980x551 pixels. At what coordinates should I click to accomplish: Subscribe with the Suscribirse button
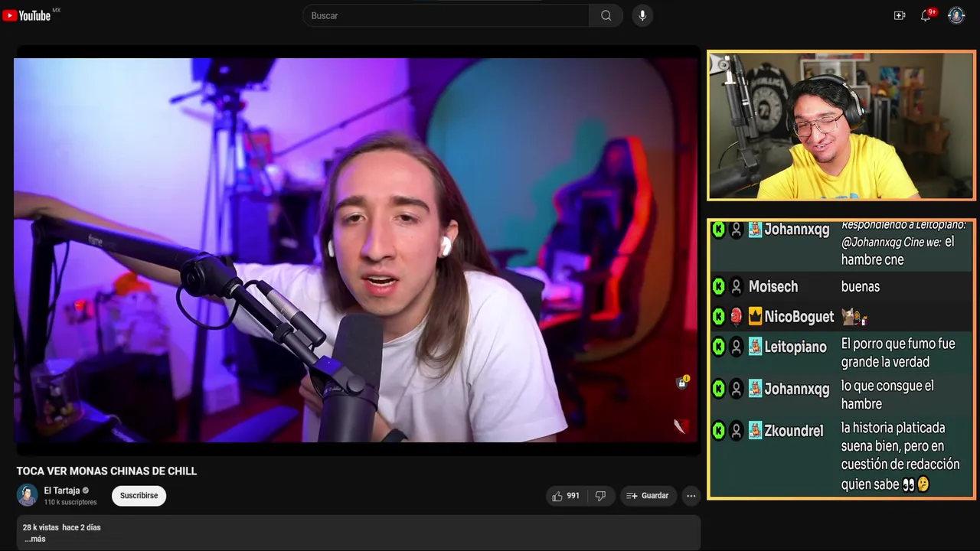pyautogui.click(x=139, y=496)
